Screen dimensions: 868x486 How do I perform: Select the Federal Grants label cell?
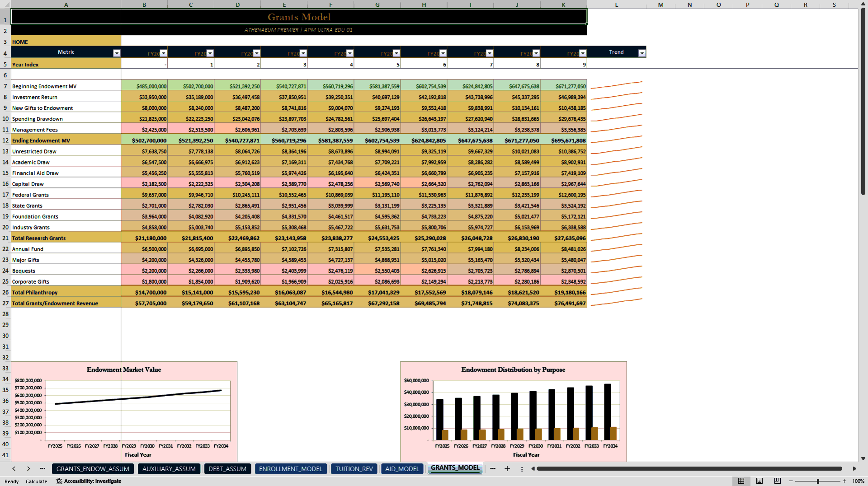pos(66,195)
